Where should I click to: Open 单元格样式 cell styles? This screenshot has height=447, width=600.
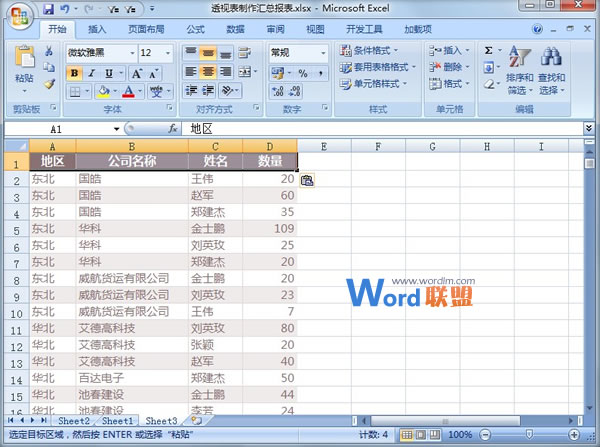pos(373,84)
